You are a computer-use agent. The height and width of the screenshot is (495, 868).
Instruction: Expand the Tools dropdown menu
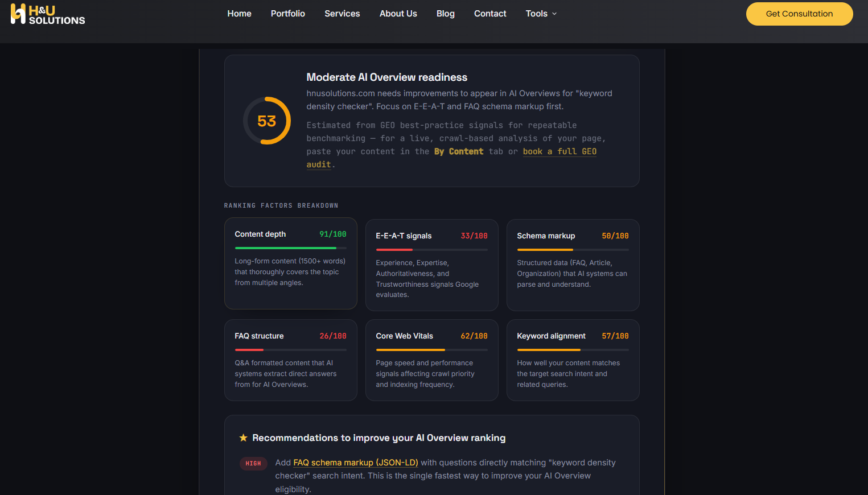coord(541,14)
